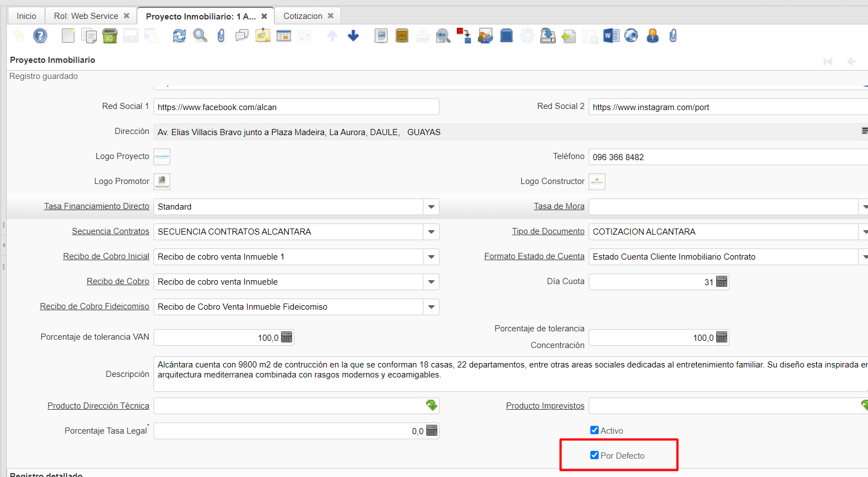Click the Teléfono input field
The image size is (868, 477).
(x=723, y=157)
